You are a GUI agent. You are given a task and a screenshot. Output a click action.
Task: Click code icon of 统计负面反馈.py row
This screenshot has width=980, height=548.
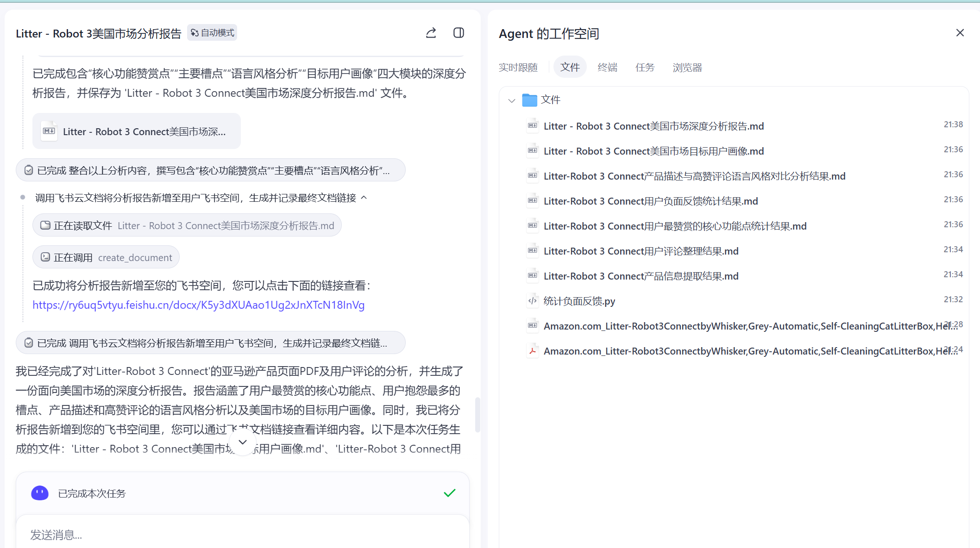[533, 301]
